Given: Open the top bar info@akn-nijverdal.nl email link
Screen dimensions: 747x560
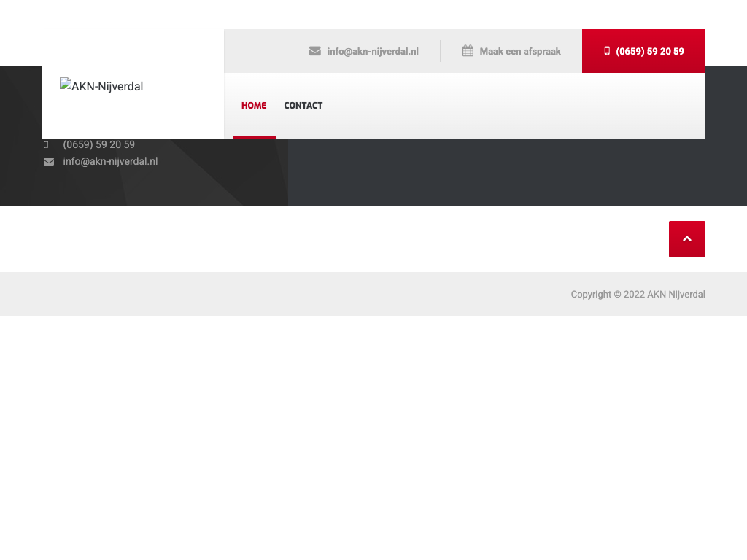Looking at the screenshot, I should pos(372,52).
